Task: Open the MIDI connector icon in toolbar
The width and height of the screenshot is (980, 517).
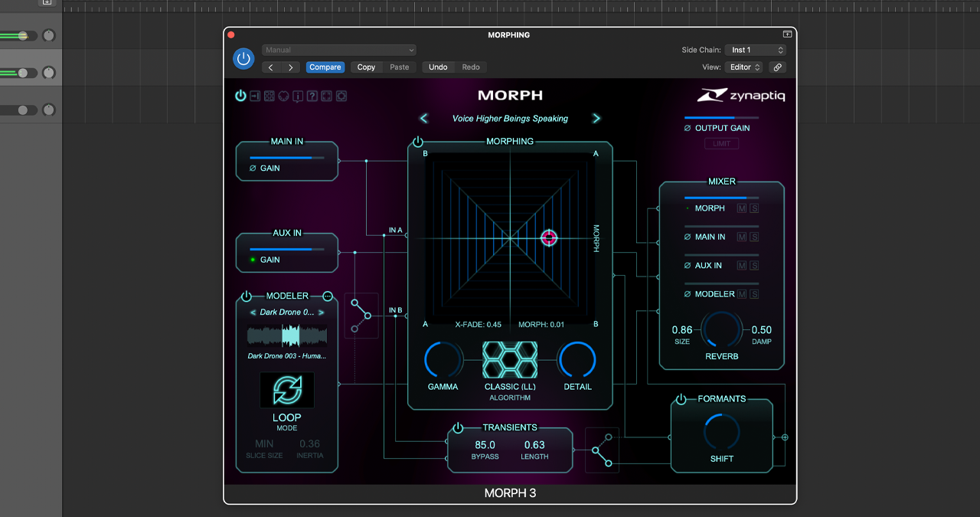Action: (284, 96)
